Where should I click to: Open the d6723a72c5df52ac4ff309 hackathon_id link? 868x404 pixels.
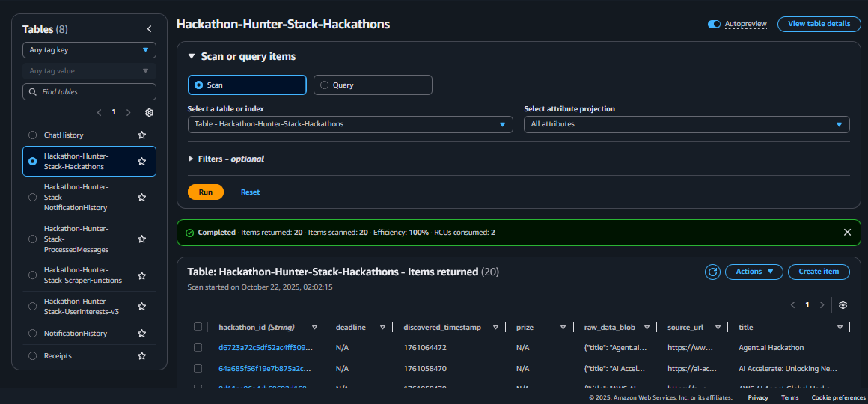pyautogui.click(x=265, y=348)
